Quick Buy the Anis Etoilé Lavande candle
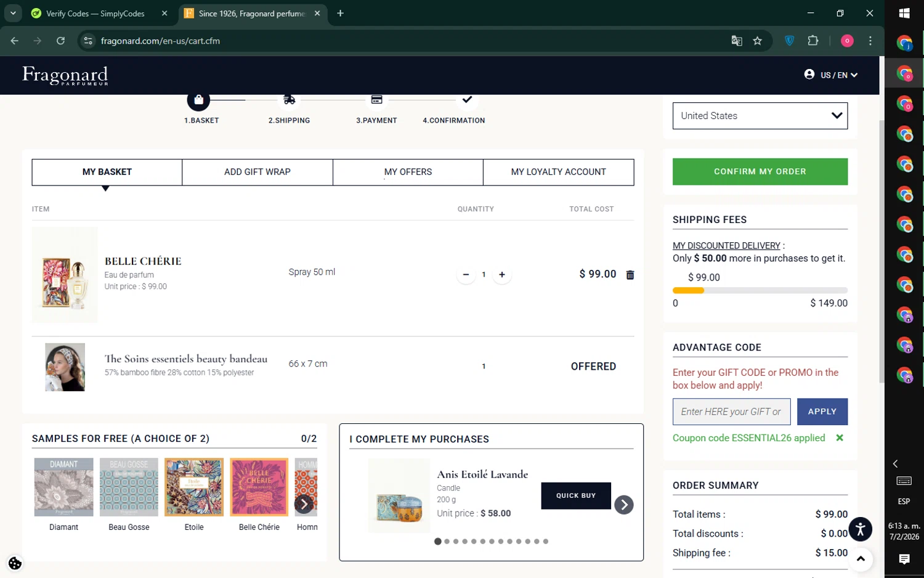The width and height of the screenshot is (924, 578). coord(576,495)
